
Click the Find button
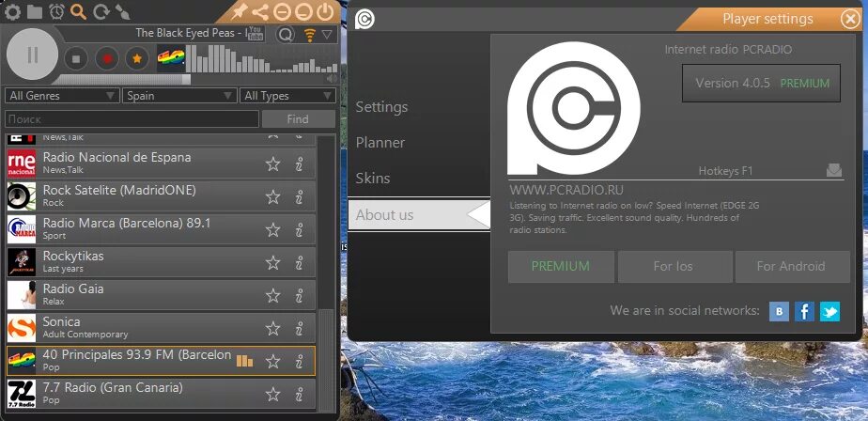[x=298, y=119]
